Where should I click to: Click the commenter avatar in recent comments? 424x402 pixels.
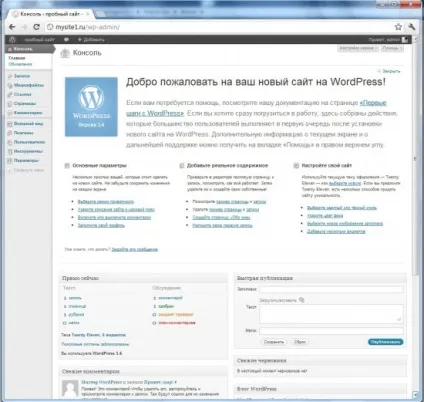click(x=70, y=388)
